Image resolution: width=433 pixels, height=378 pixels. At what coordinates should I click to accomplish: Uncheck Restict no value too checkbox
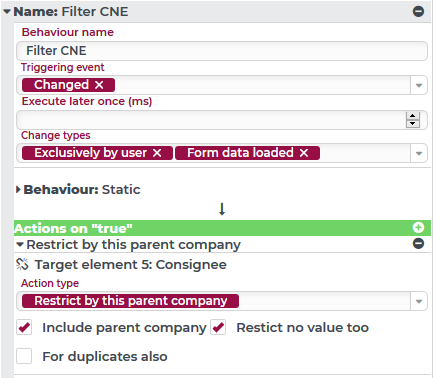[x=218, y=327]
